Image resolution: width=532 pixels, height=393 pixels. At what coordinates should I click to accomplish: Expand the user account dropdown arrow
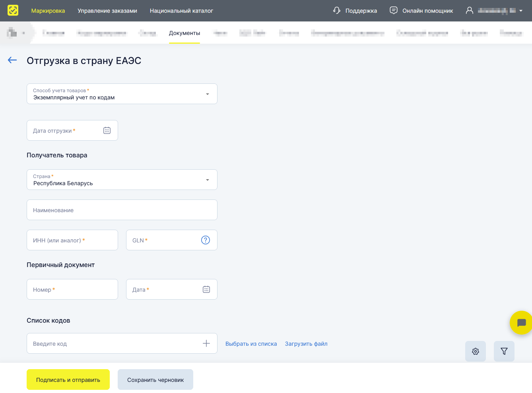pos(521,11)
